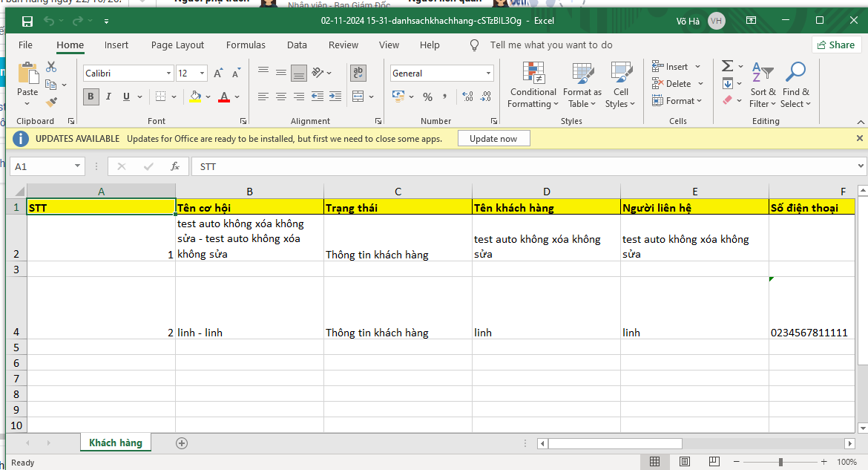Expand the Calibri font name dropdown
This screenshot has height=470, width=868.
[168, 74]
